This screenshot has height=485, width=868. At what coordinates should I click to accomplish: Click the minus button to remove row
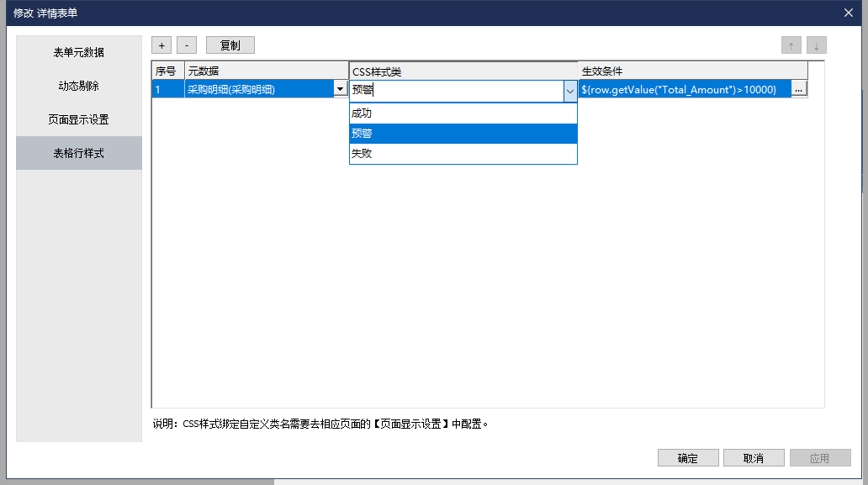click(x=187, y=45)
